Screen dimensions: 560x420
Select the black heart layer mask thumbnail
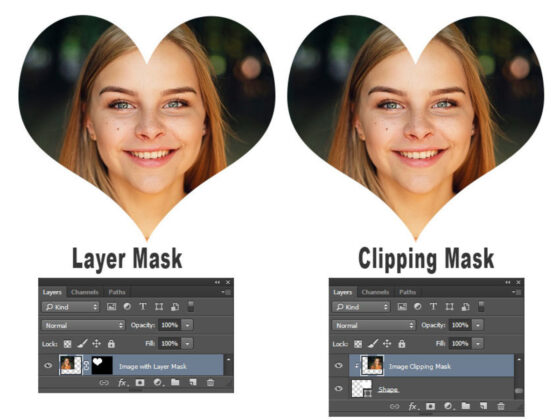click(102, 365)
